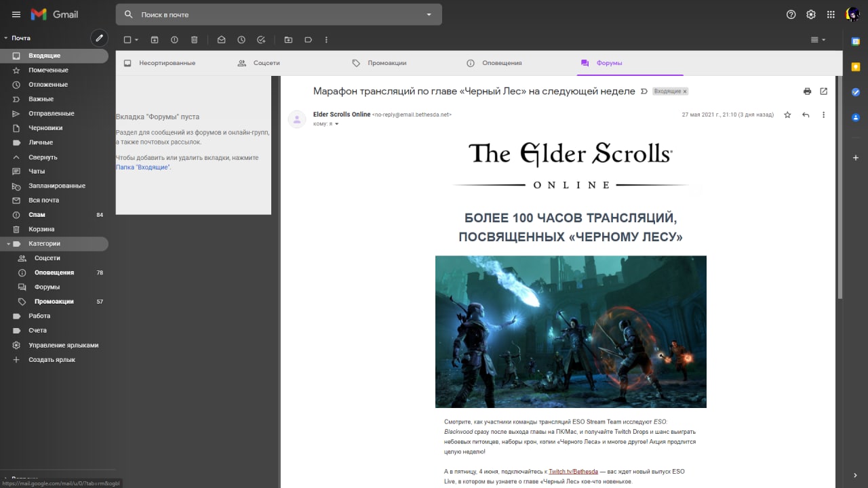The image size is (868, 488).
Task: Open the Оповещения category in sidebar
Action: point(54,272)
